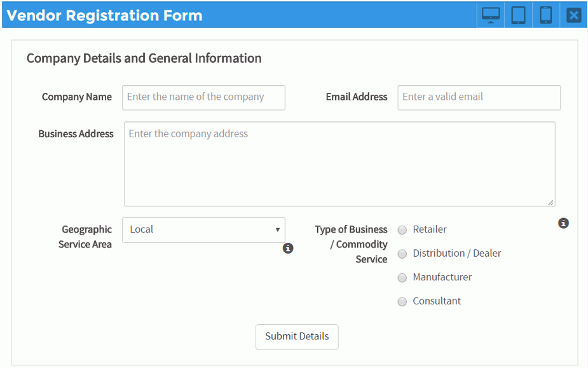Close the Vendor Registration Form preview
Screen dimensions: 588x368
point(573,15)
